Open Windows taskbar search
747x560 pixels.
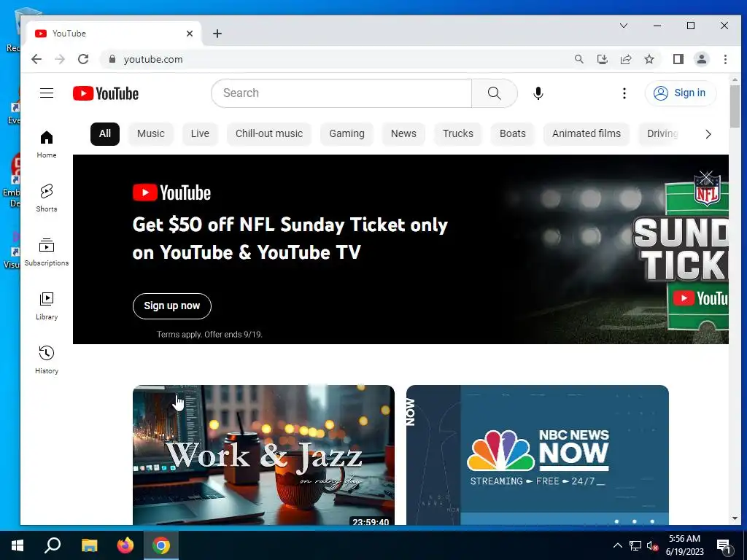53,545
